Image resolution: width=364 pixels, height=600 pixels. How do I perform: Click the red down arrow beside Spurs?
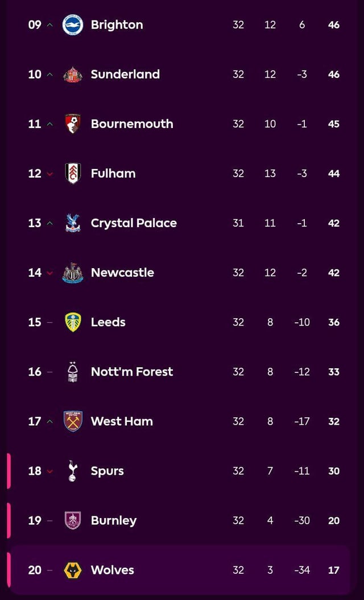[x=50, y=471]
